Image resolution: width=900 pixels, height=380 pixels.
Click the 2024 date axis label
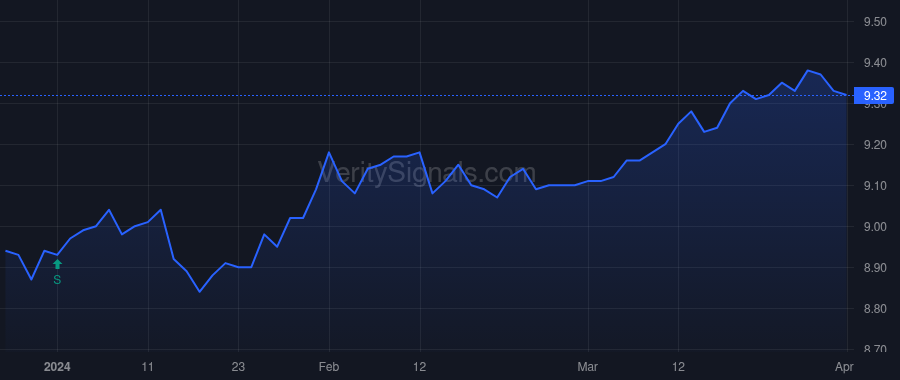[x=57, y=367]
